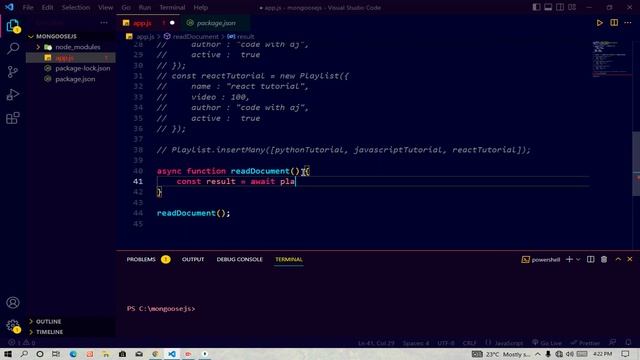Click Ln, Col indicator in status bar
640x360 pixels.
click(x=376, y=343)
